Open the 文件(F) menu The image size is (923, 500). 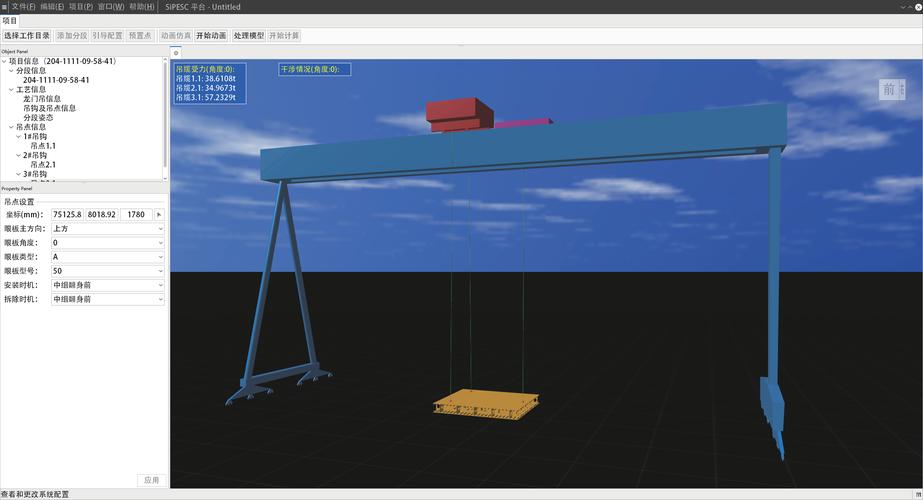coord(23,6)
